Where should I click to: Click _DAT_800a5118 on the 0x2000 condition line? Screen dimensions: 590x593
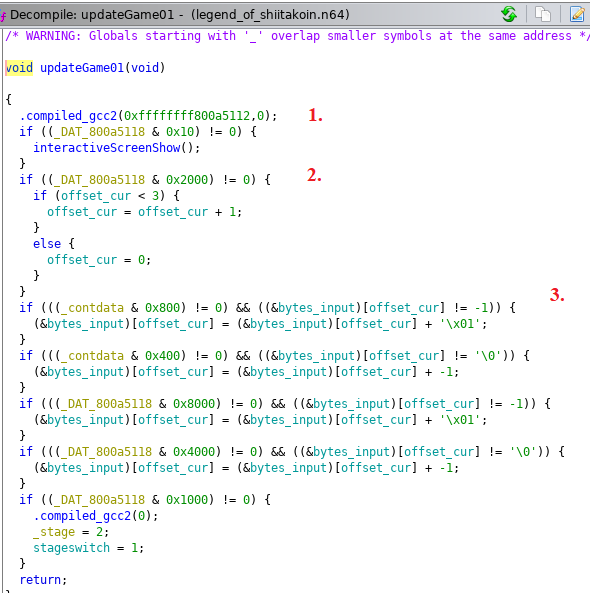99,180
